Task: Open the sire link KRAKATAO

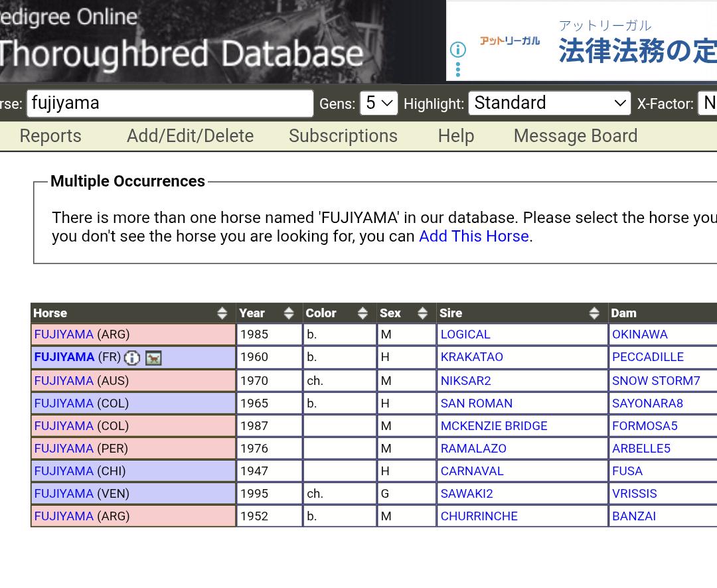Action: tap(471, 357)
